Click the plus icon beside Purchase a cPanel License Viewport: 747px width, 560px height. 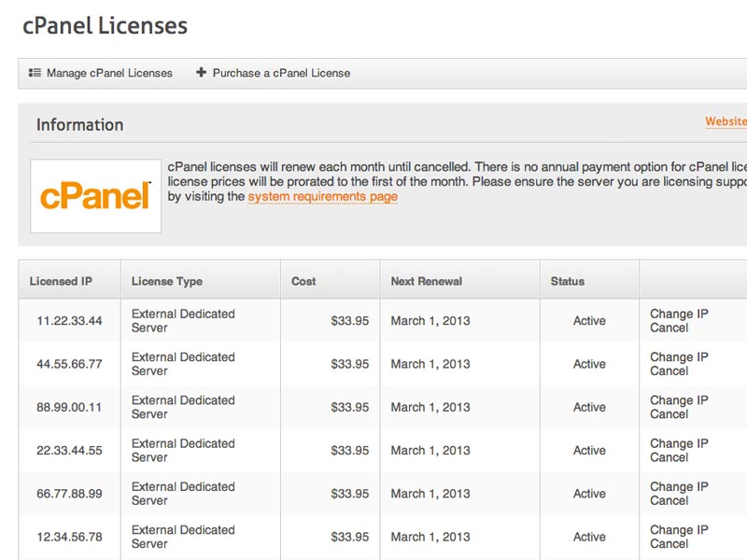pos(202,73)
